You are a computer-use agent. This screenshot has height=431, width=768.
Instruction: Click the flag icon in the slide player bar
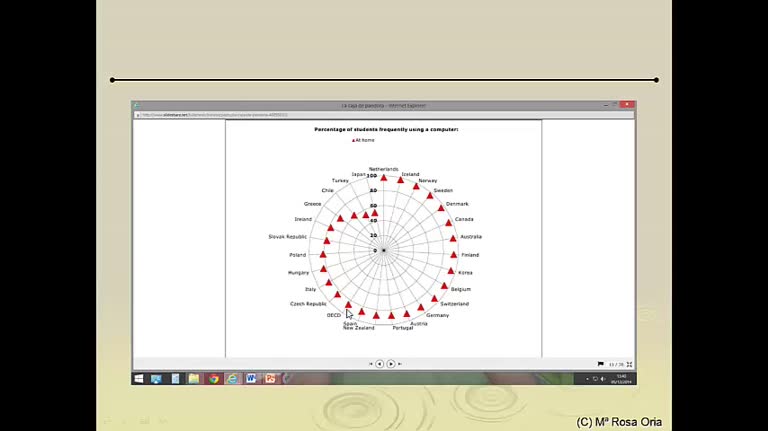[600, 364]
